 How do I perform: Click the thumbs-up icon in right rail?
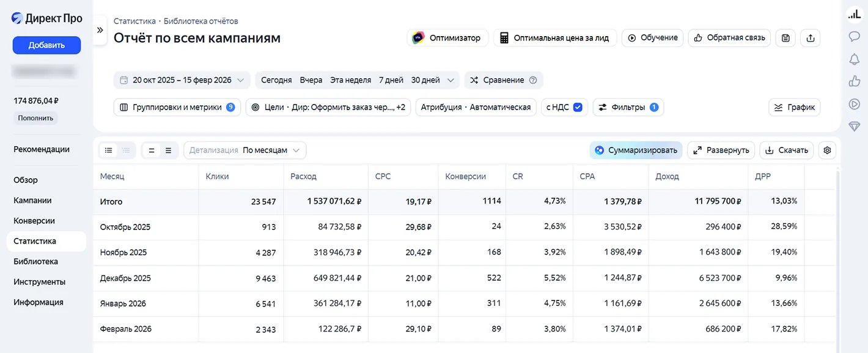pyautogui.click(x=854, y=81)
